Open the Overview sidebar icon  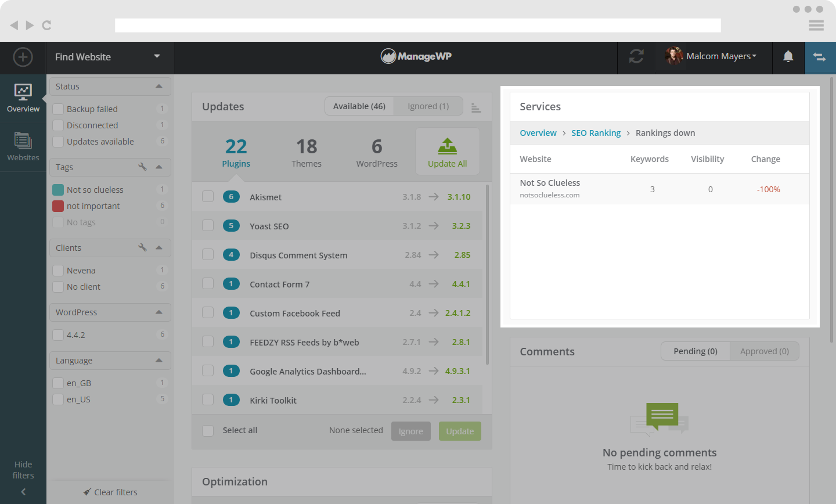(23, 98)
